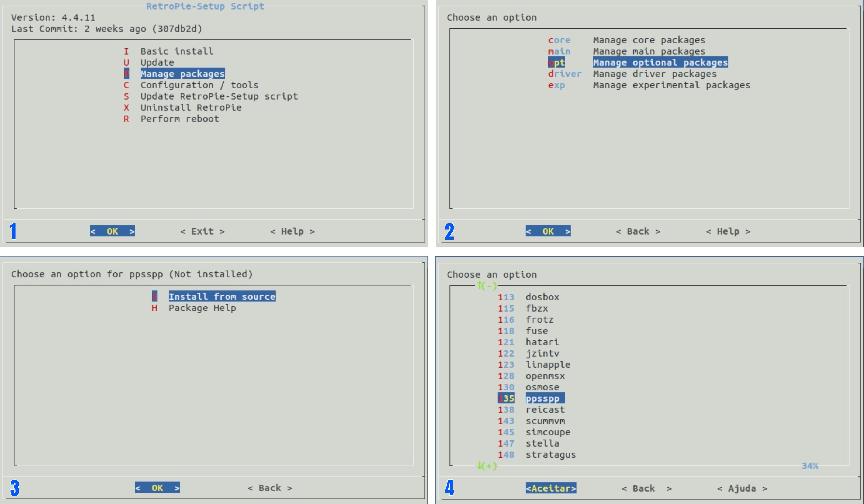Select scummvm package entry
This screenshot has height=504, width=864.
pos(545,421)
